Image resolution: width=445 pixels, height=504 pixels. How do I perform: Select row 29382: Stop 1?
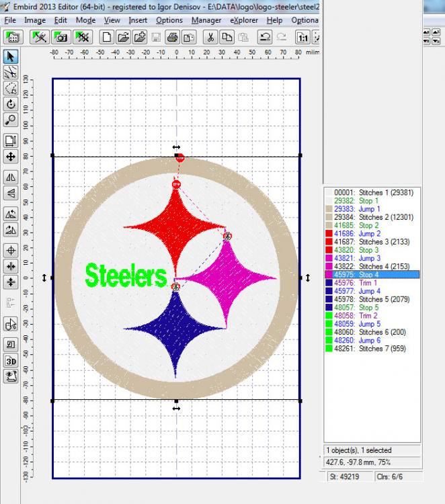(x=372, y=201)
